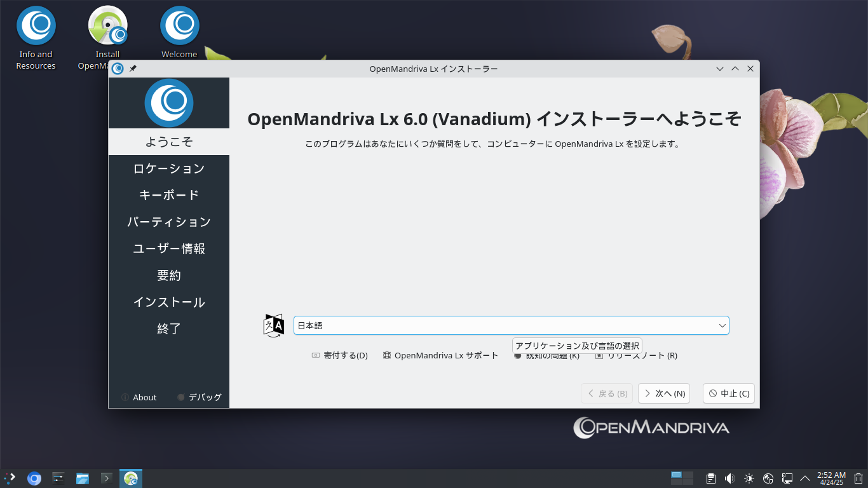Click the 次へ (N) next button
This screenshot has width=868, height=488.
664,393
